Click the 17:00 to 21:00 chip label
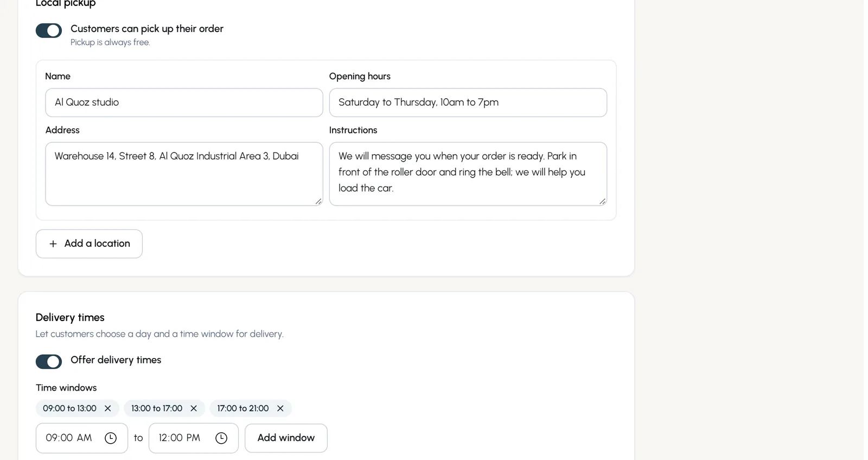This screenshot has width=868, height=460. click(243, 408)
